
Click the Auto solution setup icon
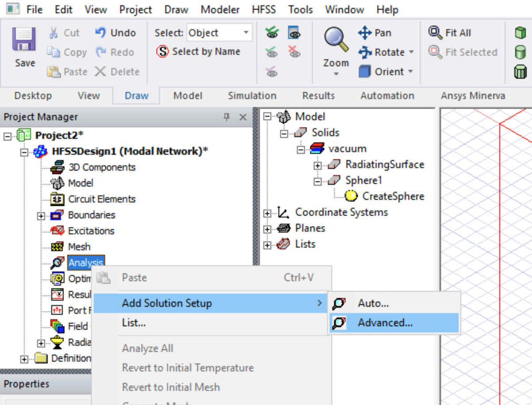pos(338,303)
